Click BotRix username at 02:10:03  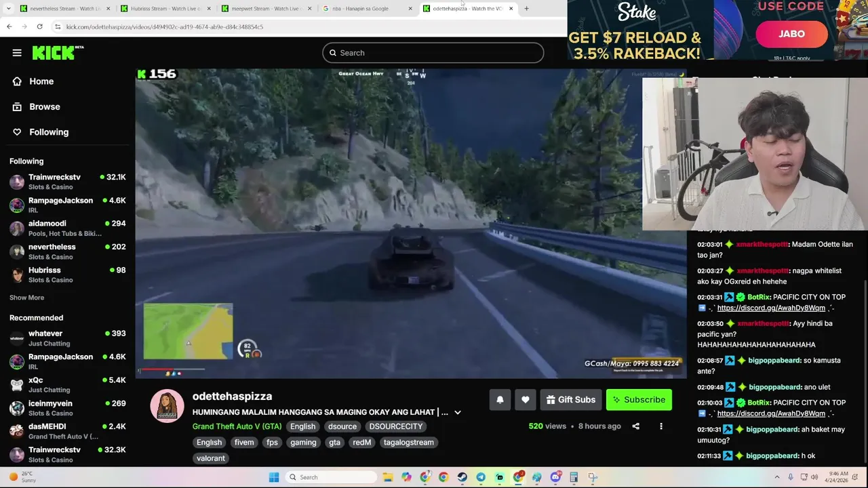click(758, 403)
